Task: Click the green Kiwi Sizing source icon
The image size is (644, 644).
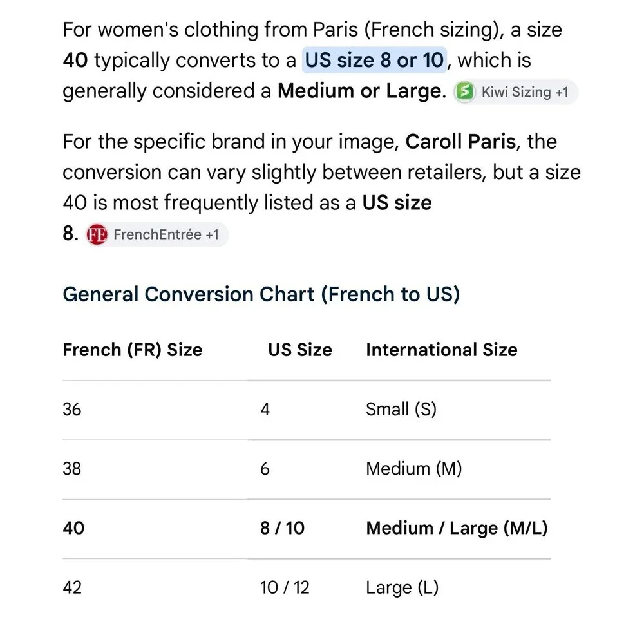Action: tap(465, 91)
